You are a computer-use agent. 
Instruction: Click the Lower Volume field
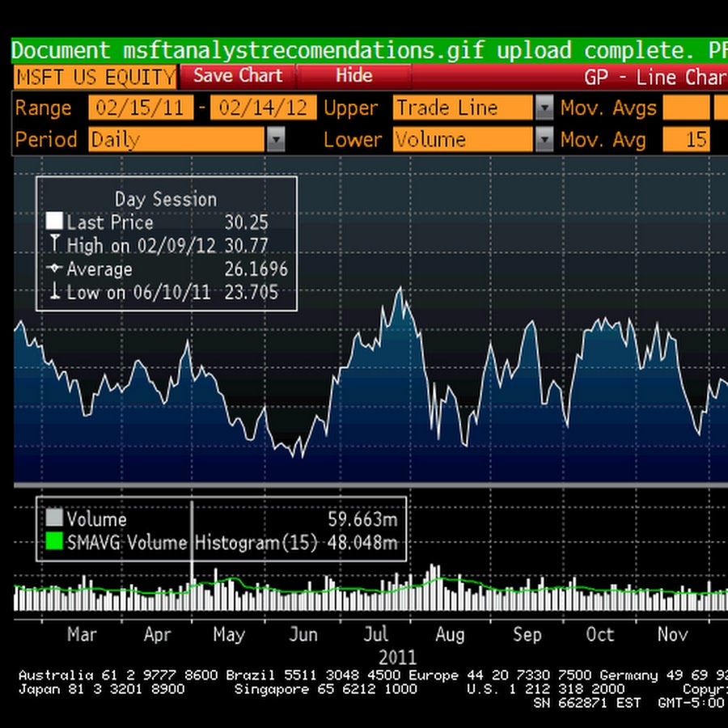point(463,139)
